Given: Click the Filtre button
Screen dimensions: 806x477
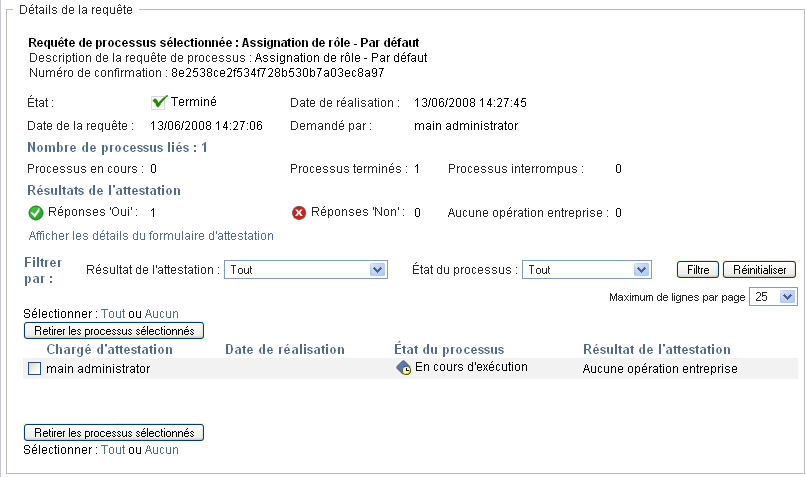Looking at the screenshot, I should click(698, 270).
